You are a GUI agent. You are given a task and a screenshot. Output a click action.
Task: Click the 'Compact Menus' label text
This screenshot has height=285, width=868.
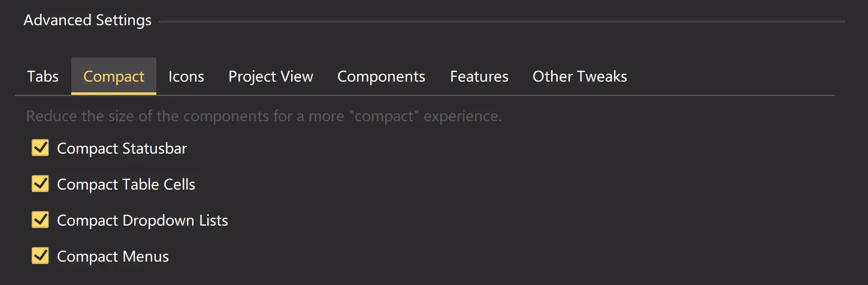[x=113, y=256]
